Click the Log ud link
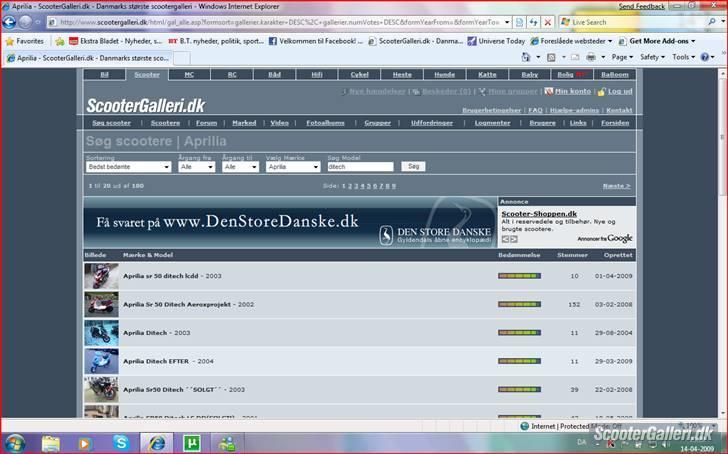The height and width of the screenshot is (454, 728). (x=619, y=91)
